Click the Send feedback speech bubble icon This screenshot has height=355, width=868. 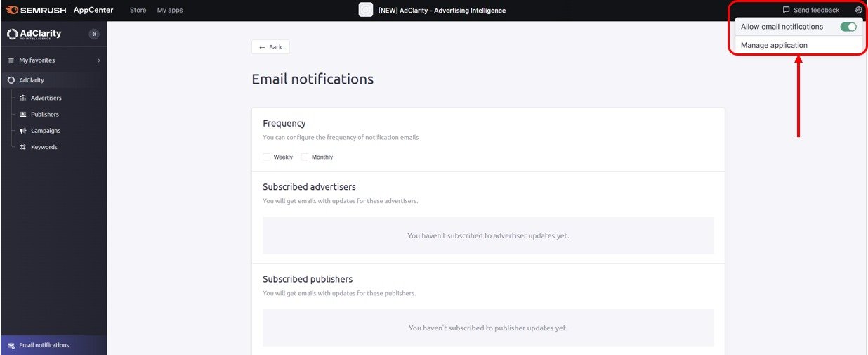coord(787,11)
